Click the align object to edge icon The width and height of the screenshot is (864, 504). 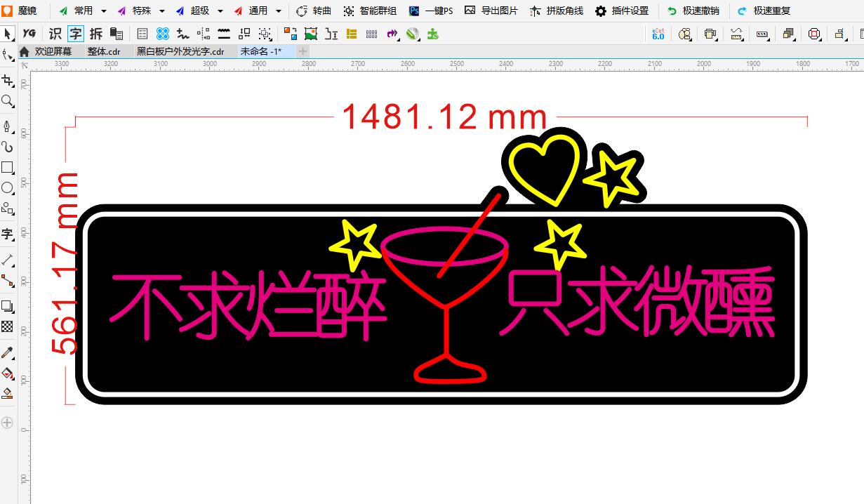[x=840, y=33]
